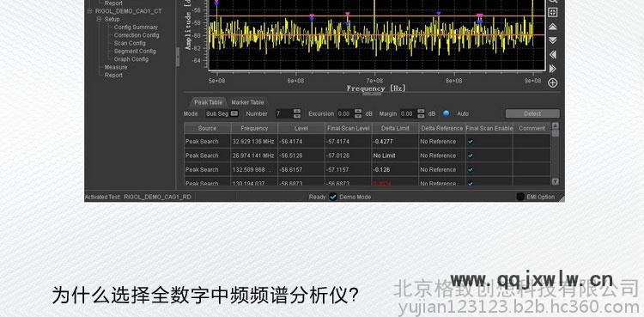Click the EMI Option indicator icon
This screenshot has width=644, height=317.
[520, 197]
